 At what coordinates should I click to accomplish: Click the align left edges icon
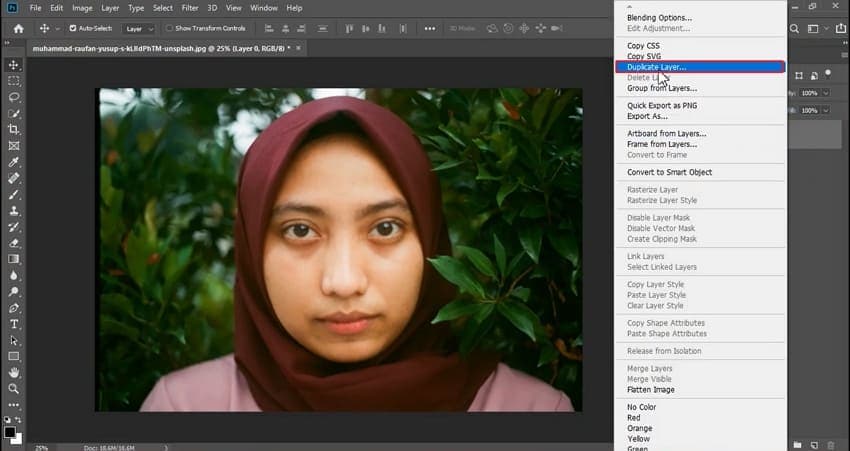pos(269,29)
